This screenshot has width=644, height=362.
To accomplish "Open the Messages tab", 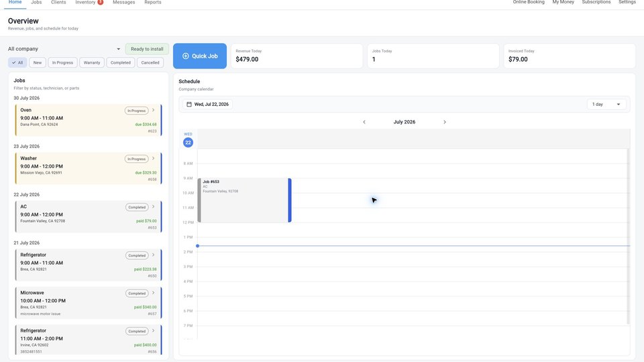I will [123, 3].
